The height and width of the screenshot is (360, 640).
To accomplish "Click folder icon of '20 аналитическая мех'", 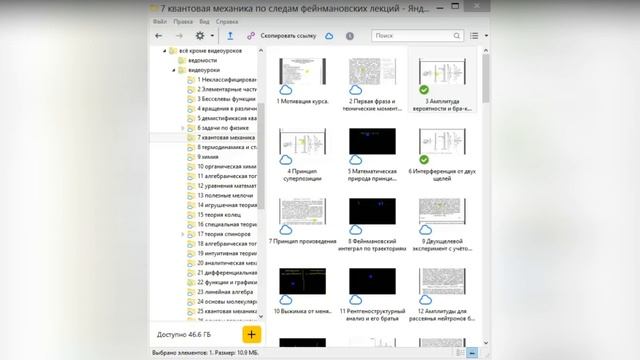I will tap(191, 263).
